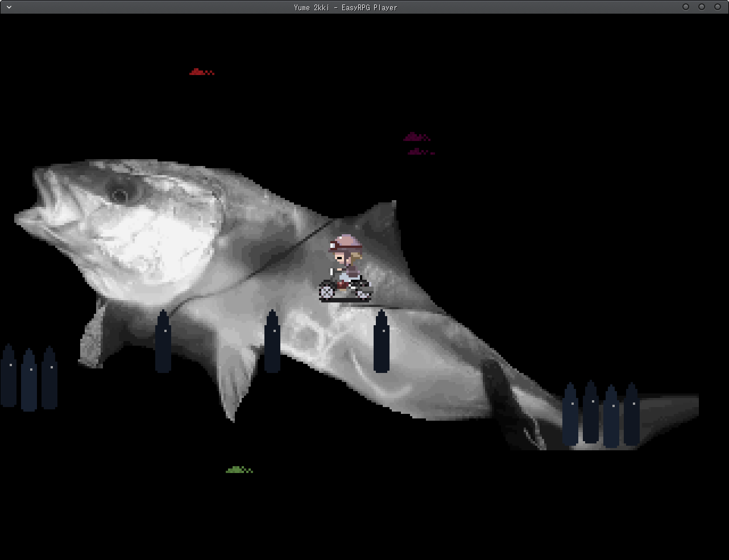
Task: Select the small green shape below the fish
Action: (239, 470)
